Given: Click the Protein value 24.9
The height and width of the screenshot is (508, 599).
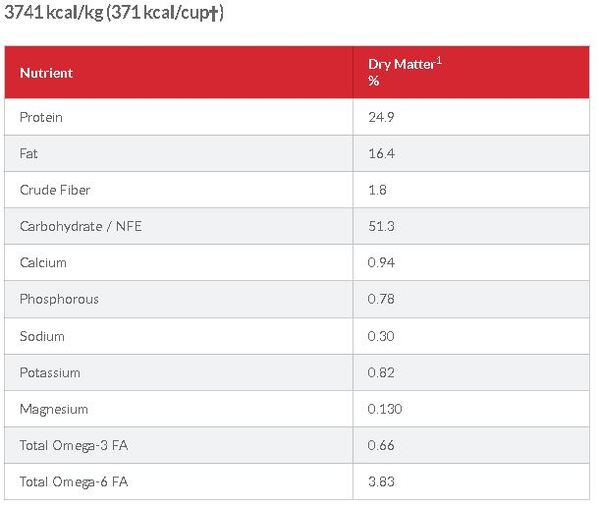Looking at the screenshot, I should tap(381, 117).
